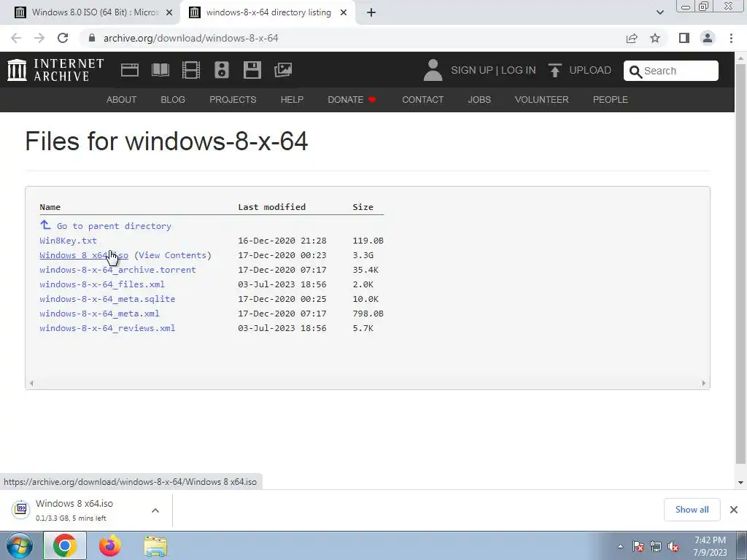
Task: Toggle Chrome side panel
Action: click(x=684, y=38)
